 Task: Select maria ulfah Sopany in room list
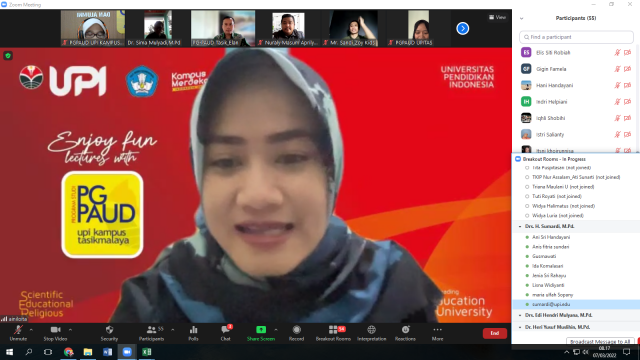tap(553, 295)
